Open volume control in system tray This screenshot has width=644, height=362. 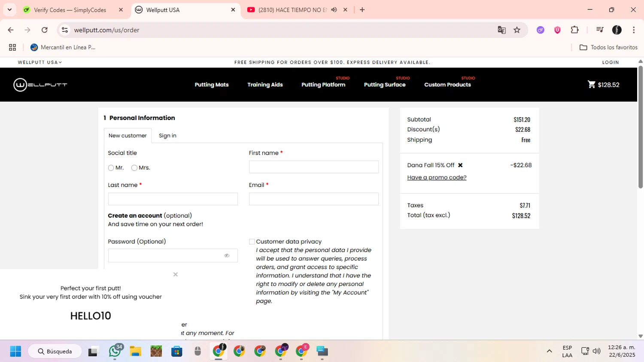(596, 351)
